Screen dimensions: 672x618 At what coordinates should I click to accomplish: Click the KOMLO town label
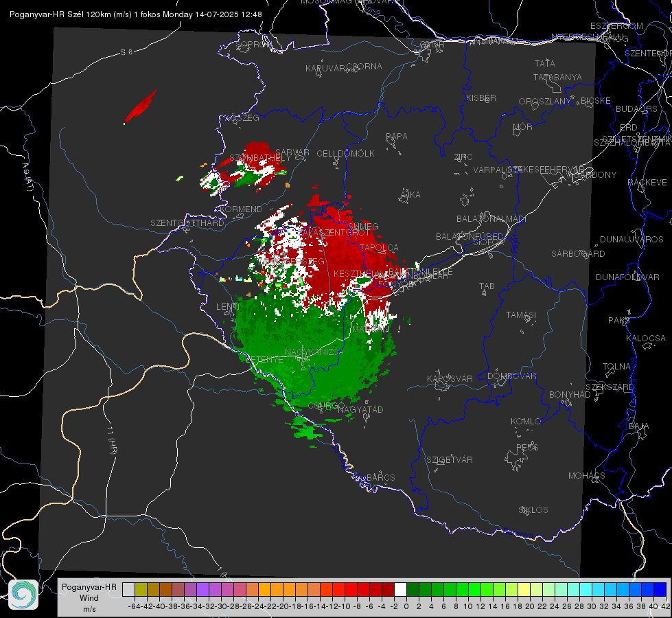tap(526, 422)
